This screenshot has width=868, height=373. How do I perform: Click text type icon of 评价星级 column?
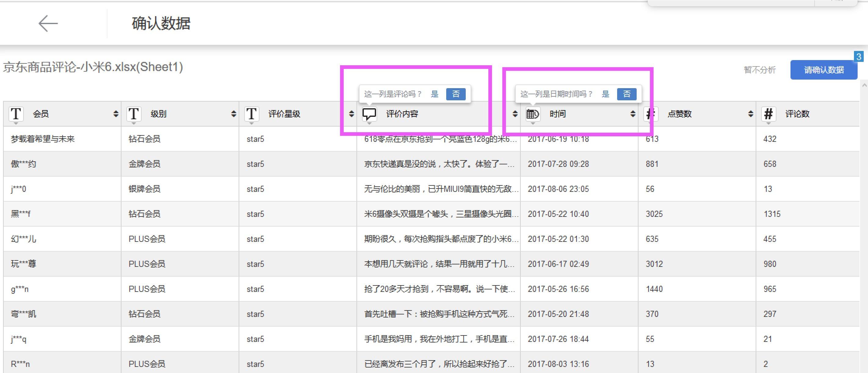[251, 114]
